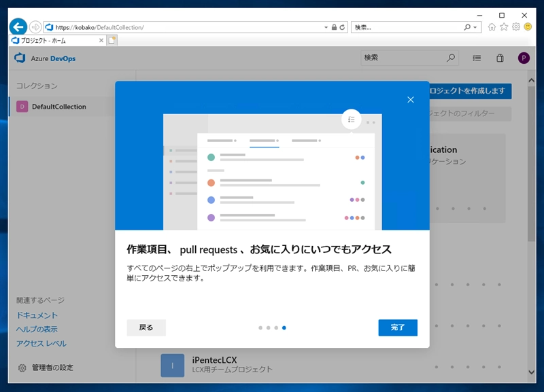This screenshot has height=392, width=544.
Task: Click the browser home icon
Action: 492,26
